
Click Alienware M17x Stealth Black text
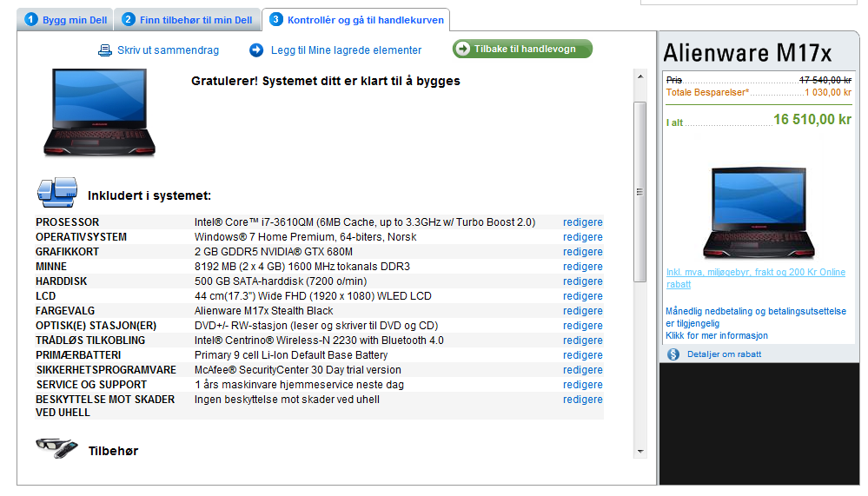[x=263, y=311]
